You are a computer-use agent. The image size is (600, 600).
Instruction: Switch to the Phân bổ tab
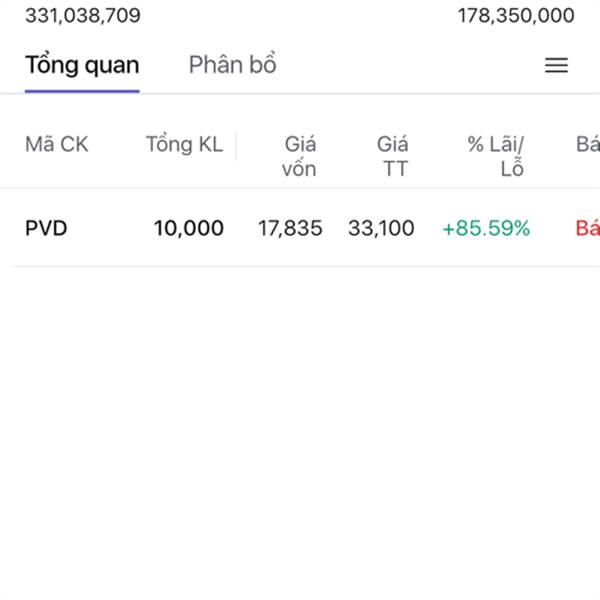click(x=232, y=65)
